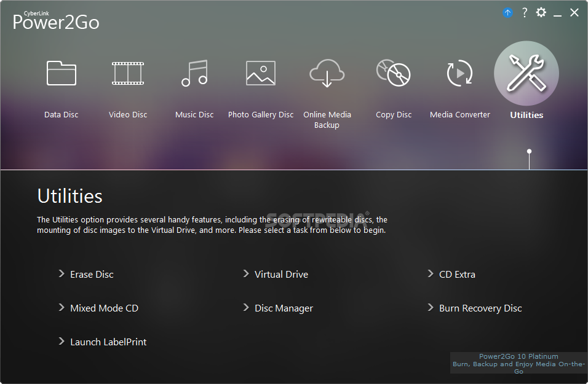588x384 pixels.
Task: Click the Power2Go 10 Platinum banner
Action: tap(518, 363)
